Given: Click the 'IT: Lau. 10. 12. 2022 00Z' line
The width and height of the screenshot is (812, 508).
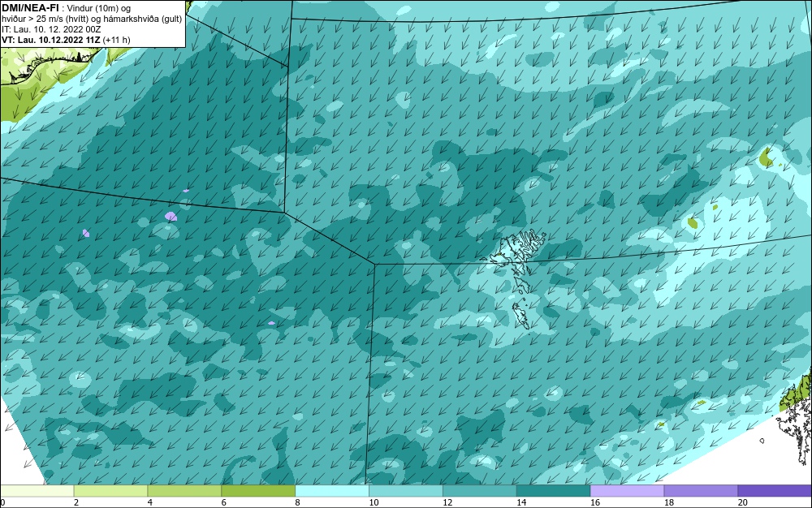Looking at the screenshot, I should [x=51, y=29].
